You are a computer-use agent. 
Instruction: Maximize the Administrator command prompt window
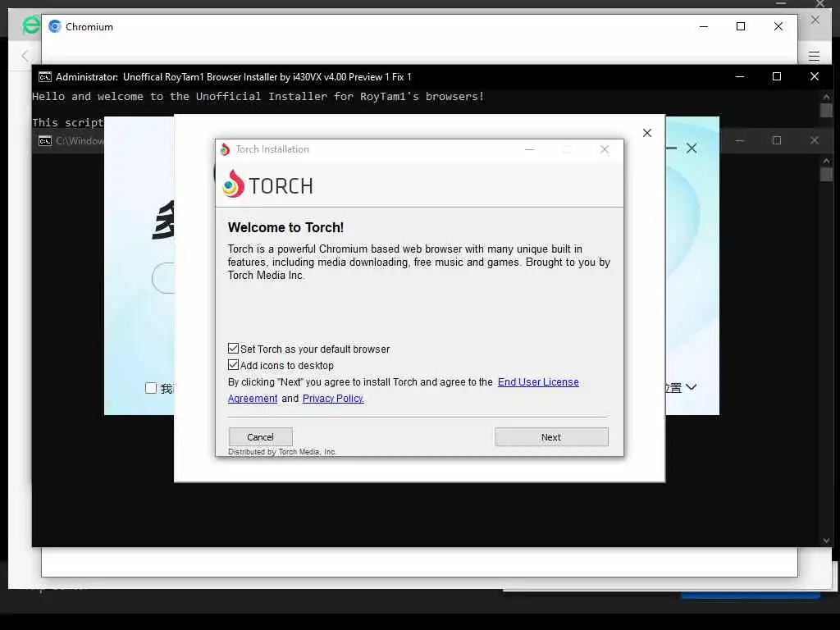pos(777,76)
